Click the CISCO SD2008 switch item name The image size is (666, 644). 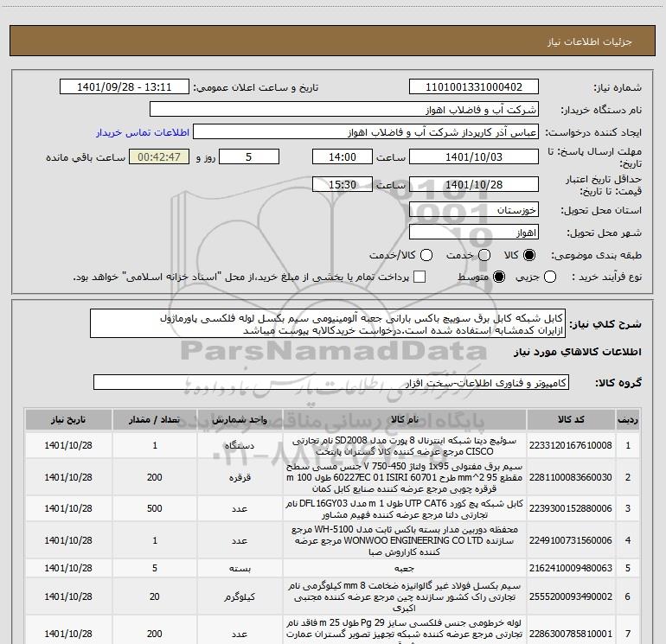point(405,446)
